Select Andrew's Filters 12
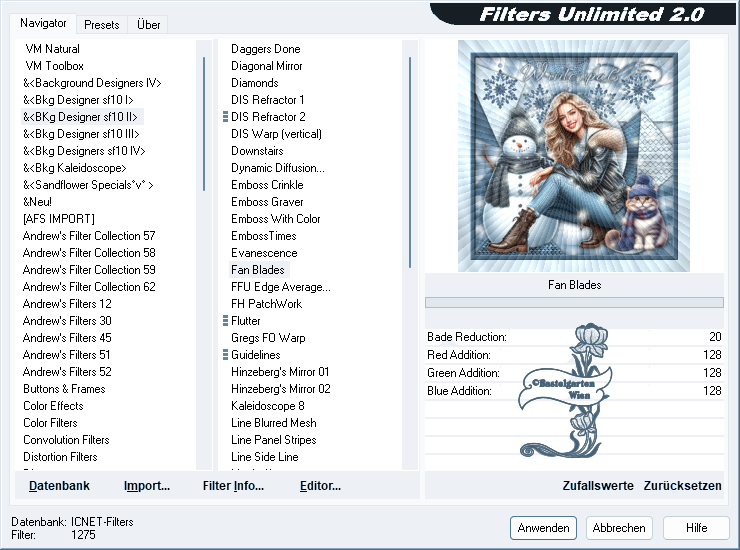This screenshot has height=550, width=740. pyautogui.click(x=67, y=304)
